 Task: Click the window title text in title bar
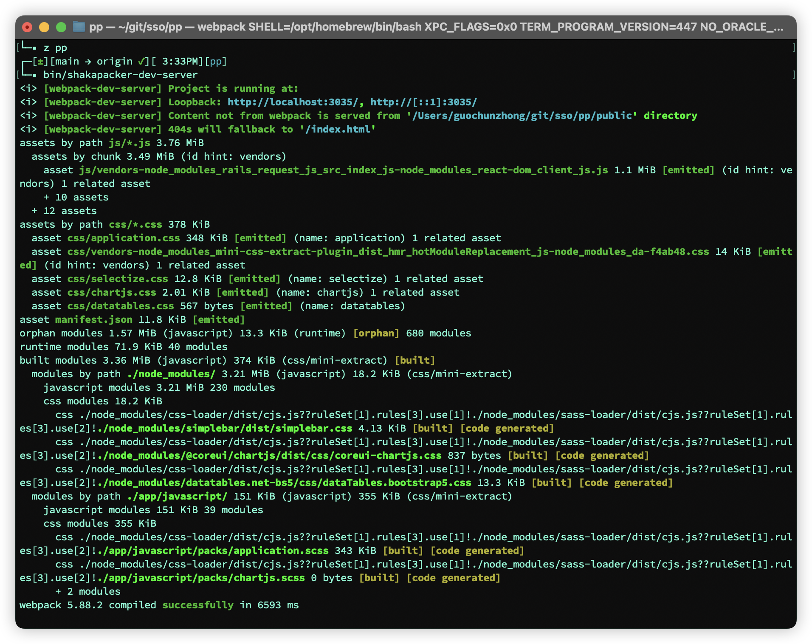point(436,27)
